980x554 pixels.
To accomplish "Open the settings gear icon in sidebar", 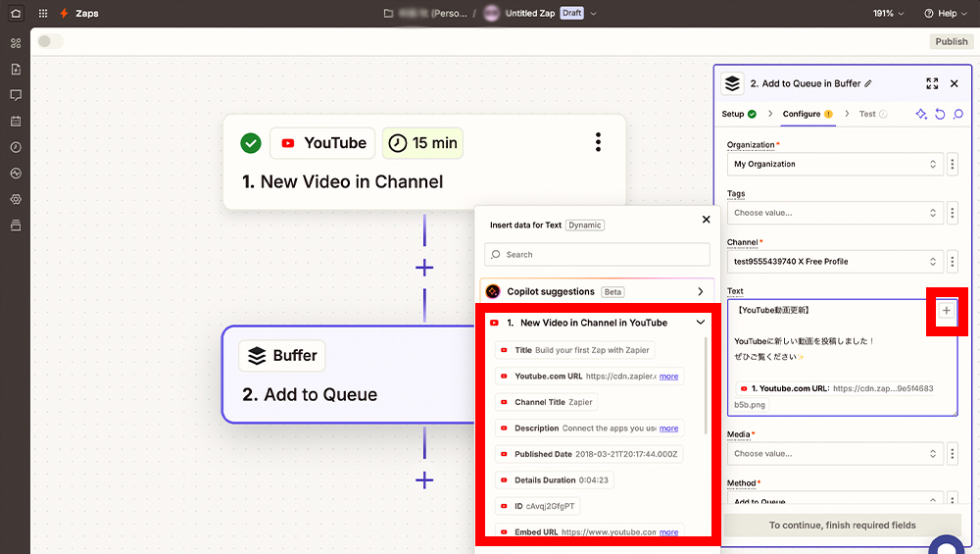I will [x=16, y=199].
